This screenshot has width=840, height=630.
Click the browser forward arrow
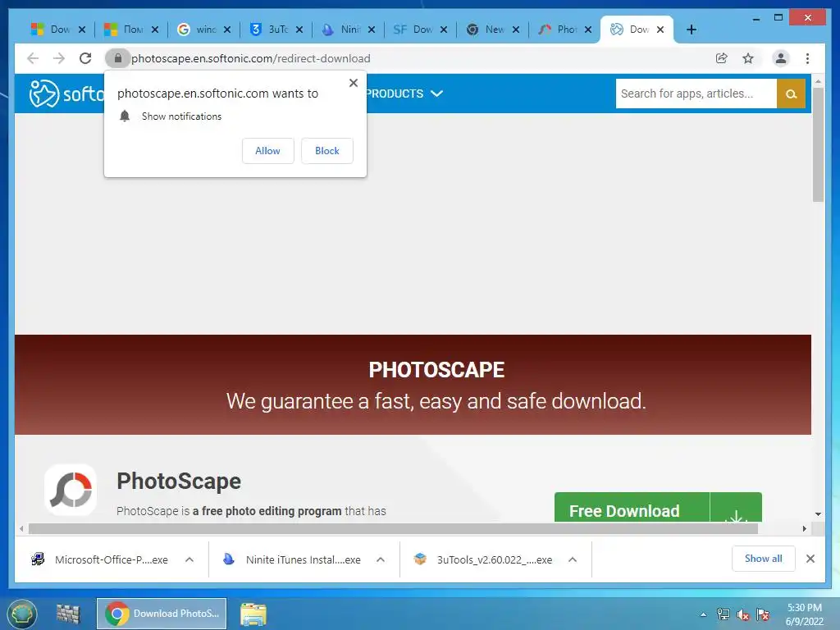click(59, 58)
